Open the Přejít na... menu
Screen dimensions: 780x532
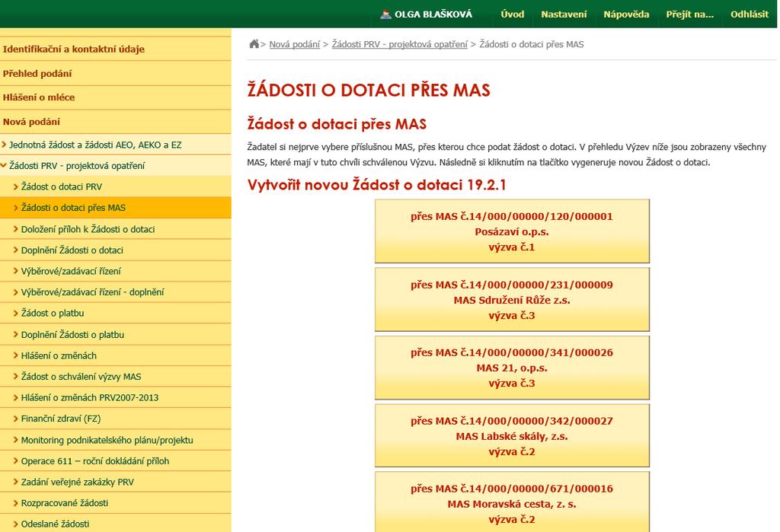click(x=689, y=14)
